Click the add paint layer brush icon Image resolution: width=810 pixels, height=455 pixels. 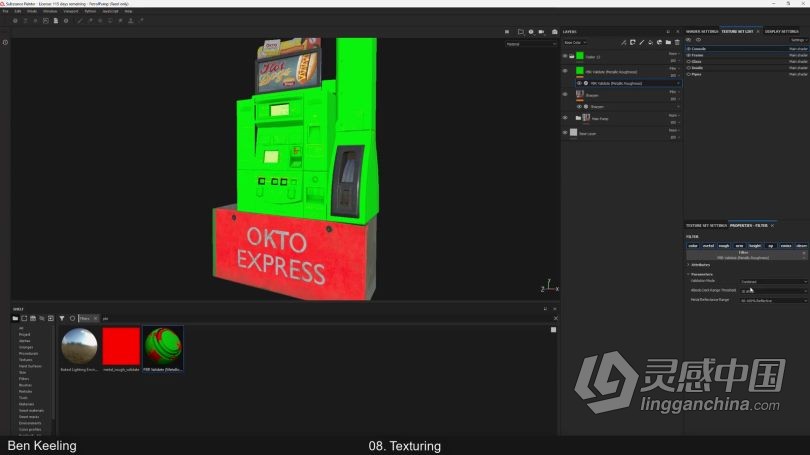click(641, 42)
